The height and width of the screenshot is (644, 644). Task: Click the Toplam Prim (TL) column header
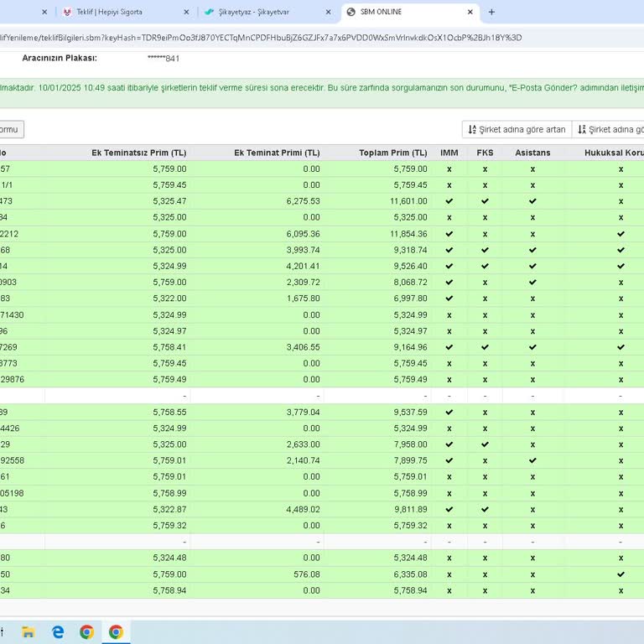pyautogui.click(x=393, y=153)
